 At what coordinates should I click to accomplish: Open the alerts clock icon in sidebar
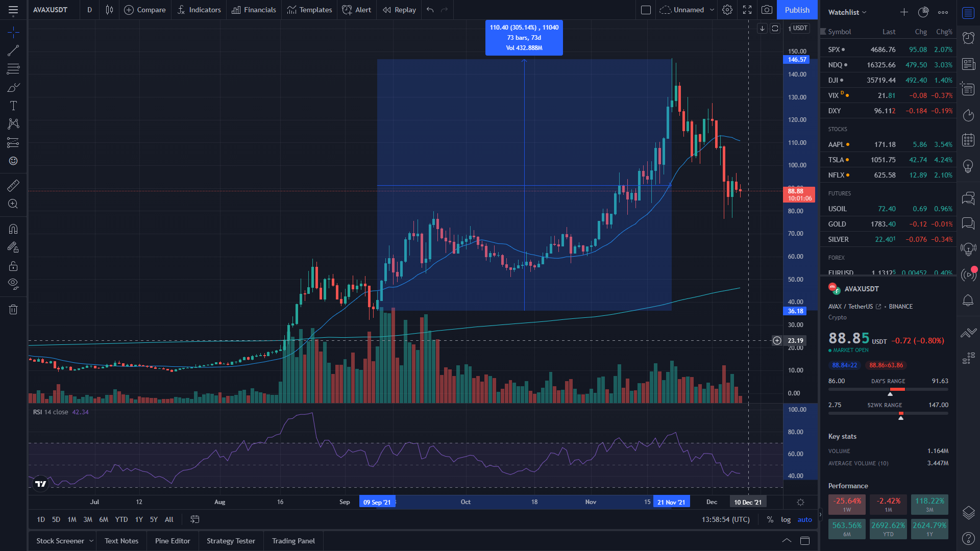[968, 38]
